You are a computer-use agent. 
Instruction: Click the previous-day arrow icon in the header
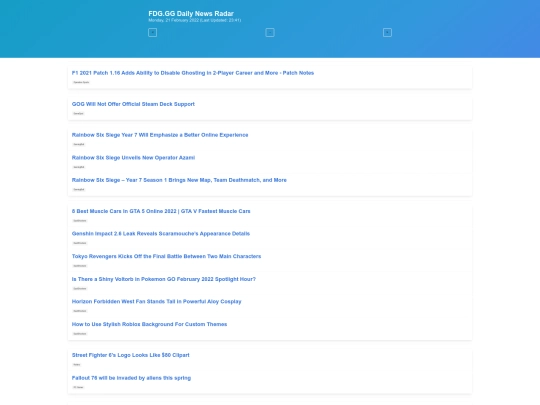(x=153, y=33)
